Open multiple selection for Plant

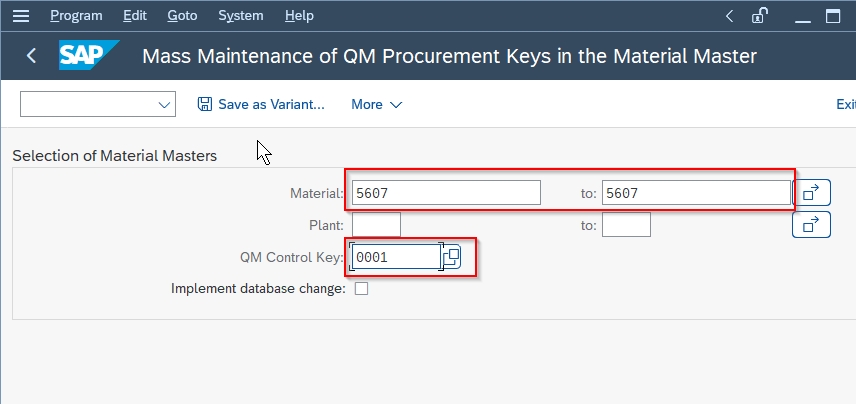(x=811, y=225)
